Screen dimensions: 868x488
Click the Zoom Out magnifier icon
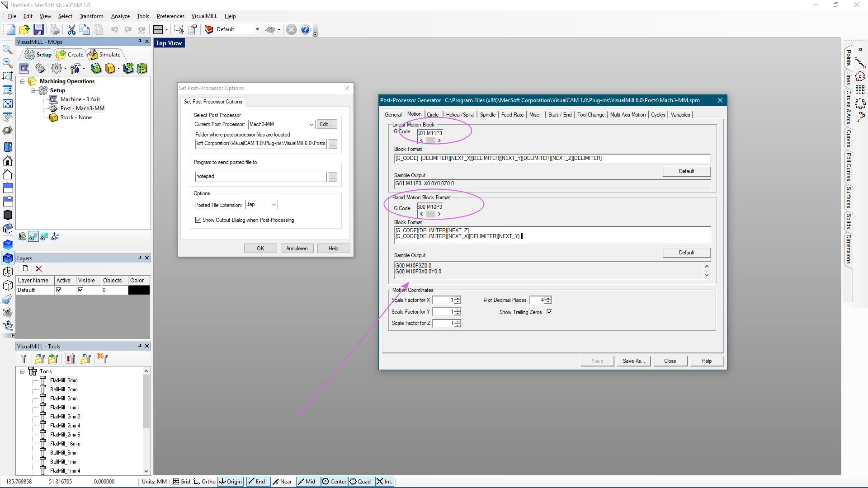pyautogui.click(x=7, y=49)
